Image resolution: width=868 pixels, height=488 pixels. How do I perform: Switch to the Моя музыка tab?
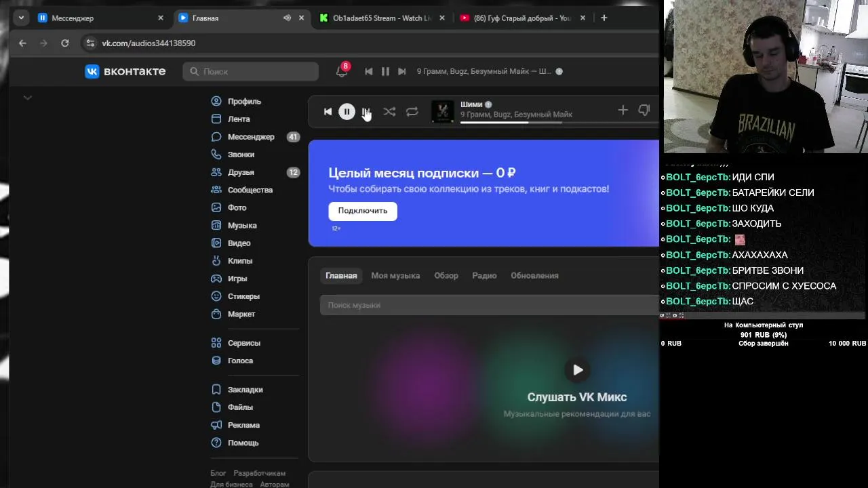click(x=395, y=276)
